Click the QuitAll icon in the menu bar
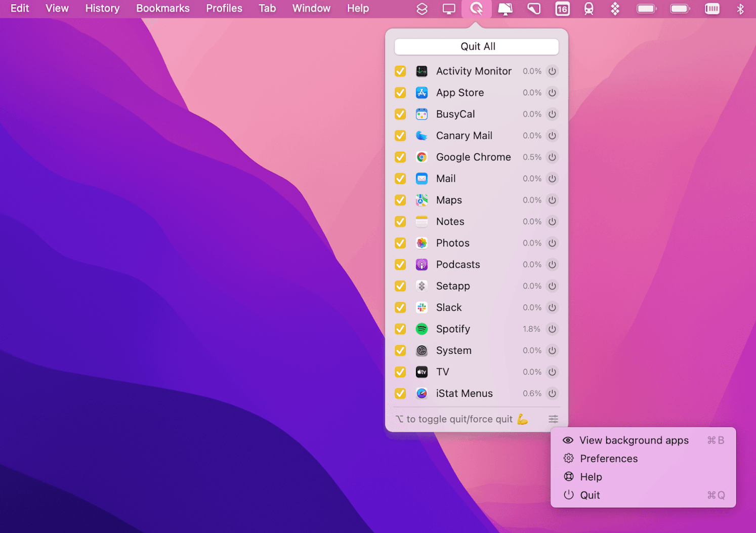Viewport: 756px width, 533px height. click(476, 9)
